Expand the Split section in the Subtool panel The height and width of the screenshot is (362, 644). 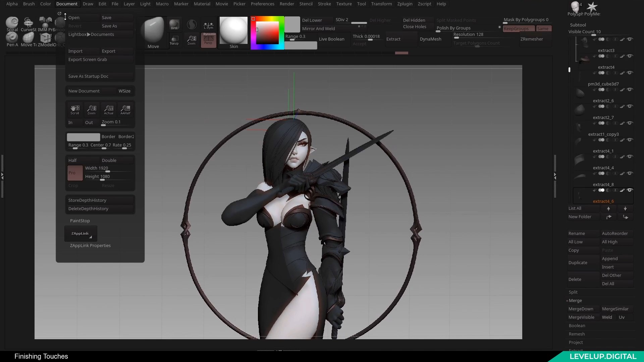point(573,292)
